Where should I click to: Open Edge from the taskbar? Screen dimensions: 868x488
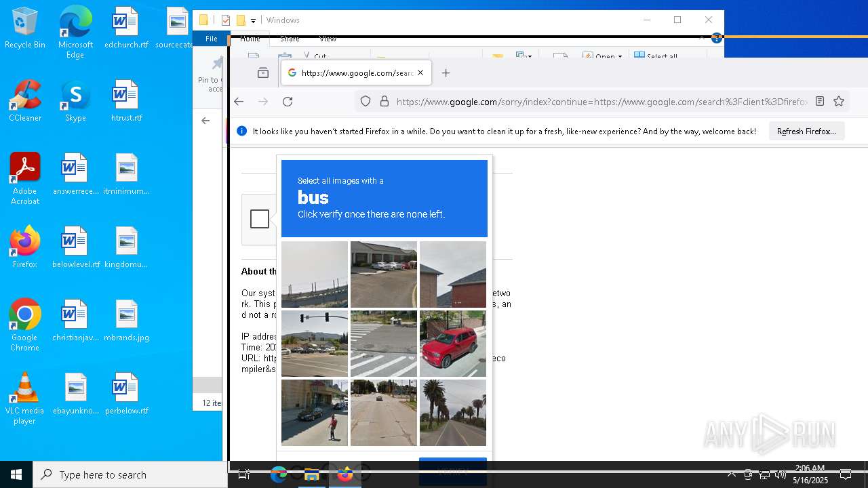tap(279, 474)
